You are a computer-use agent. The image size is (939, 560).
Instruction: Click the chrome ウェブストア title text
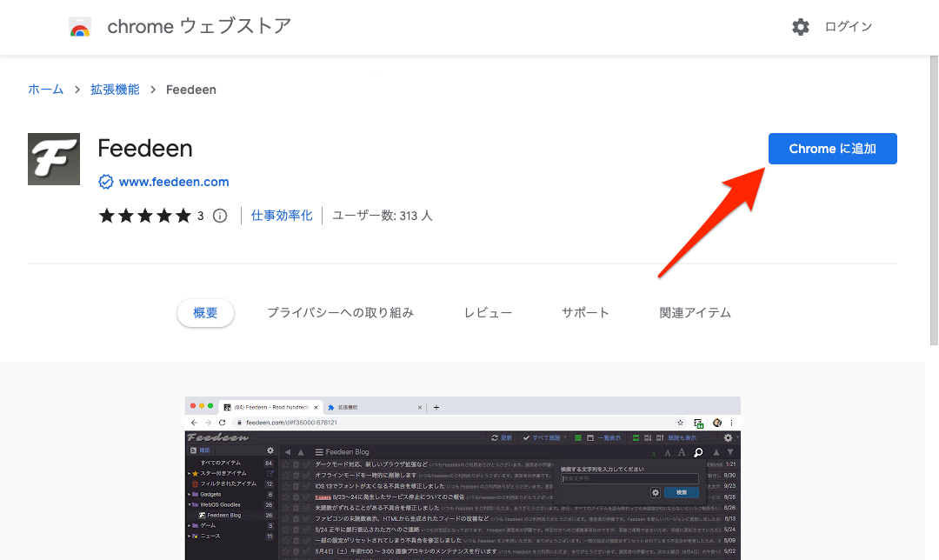[x=199, y=27]
